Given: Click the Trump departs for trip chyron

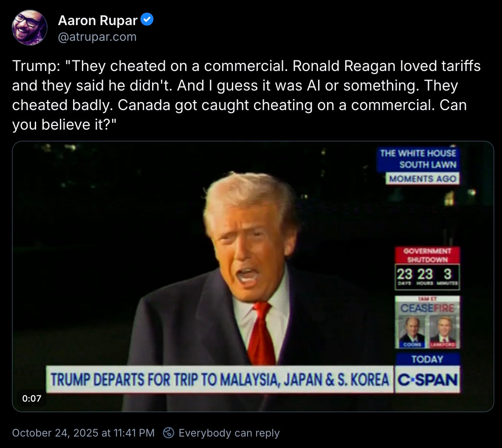Looking at the screenshot, I should 220,380.
